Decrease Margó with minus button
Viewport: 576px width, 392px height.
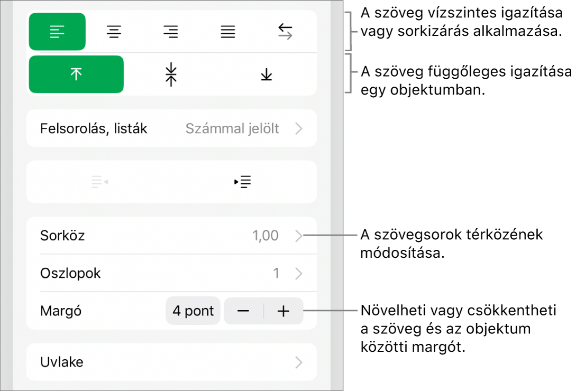point(243,311)
